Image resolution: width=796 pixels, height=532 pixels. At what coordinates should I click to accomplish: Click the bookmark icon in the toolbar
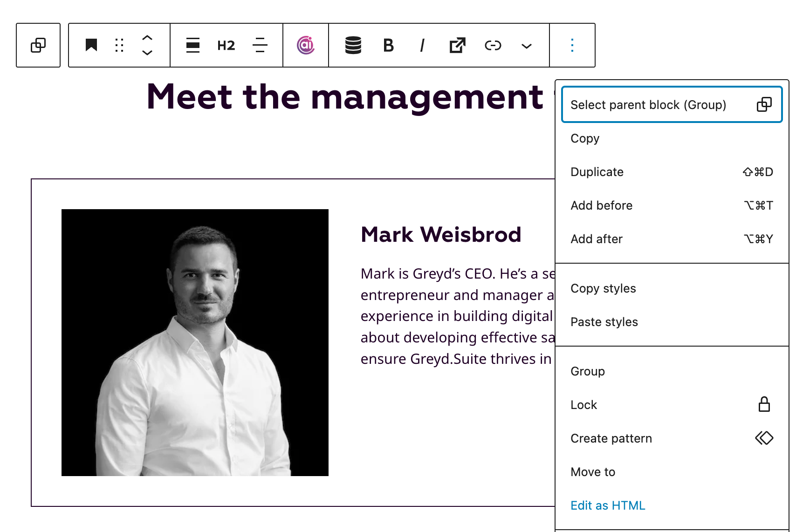coord(91,45)
